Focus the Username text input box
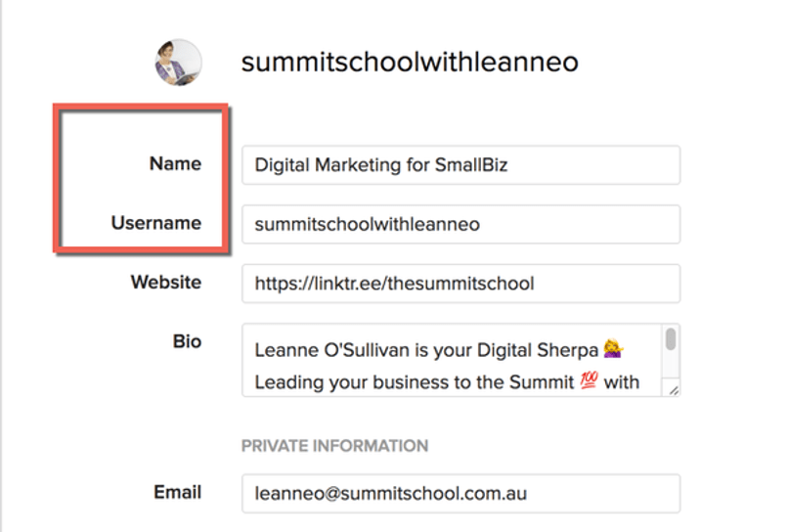 [460, 224]
